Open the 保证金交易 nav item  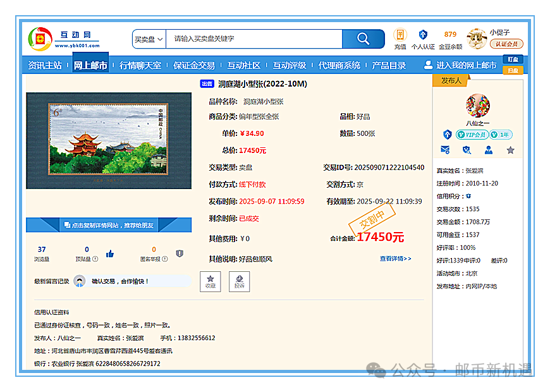coord(194,65)
